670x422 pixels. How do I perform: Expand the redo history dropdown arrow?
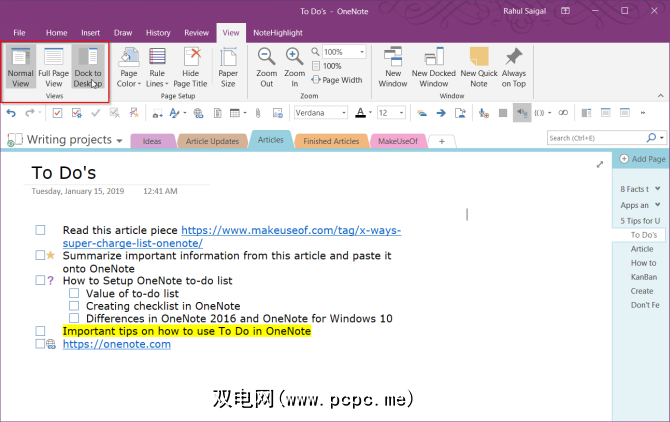tap(40, 113)
